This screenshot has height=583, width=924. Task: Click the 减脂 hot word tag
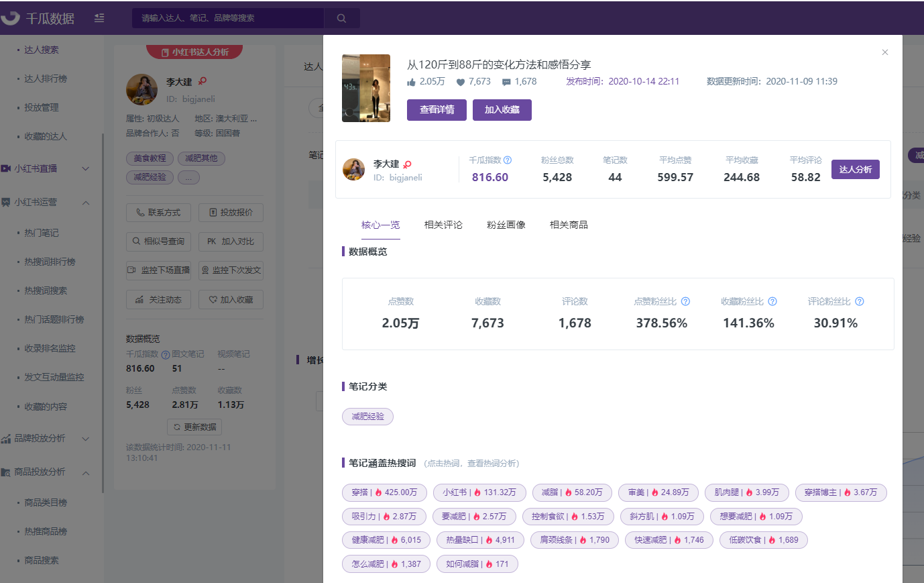(572, 492)
